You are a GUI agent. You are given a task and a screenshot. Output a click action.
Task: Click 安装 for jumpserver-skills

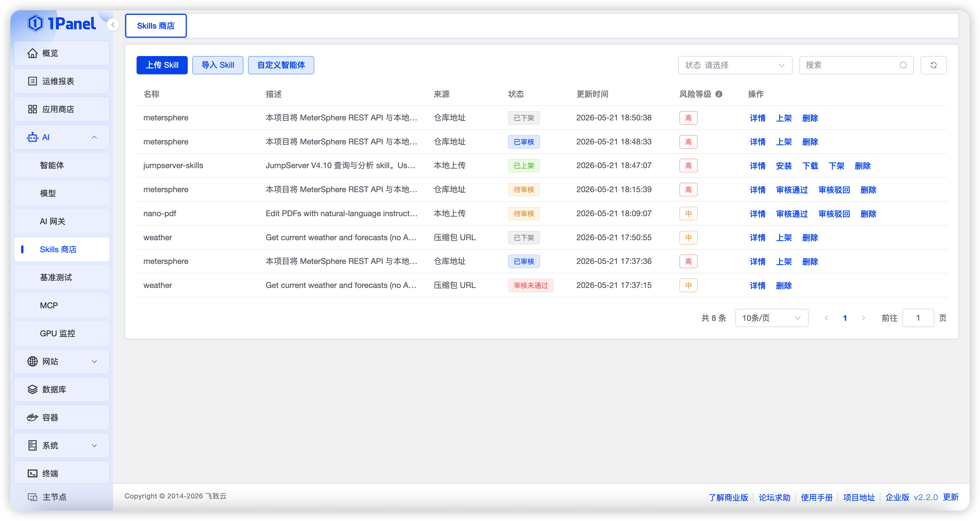pyautogui.click(x=784, y=166)
